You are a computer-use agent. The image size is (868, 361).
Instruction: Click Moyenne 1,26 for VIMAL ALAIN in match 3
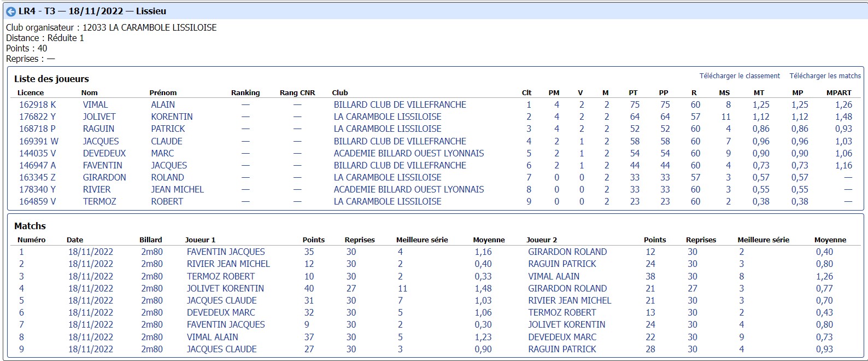click(824, 276)
